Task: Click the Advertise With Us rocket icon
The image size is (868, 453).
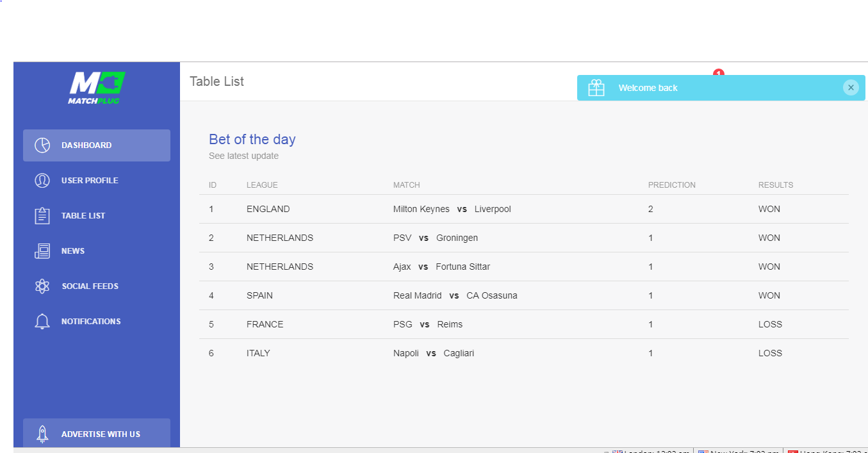Action: (x=42, y=434)
